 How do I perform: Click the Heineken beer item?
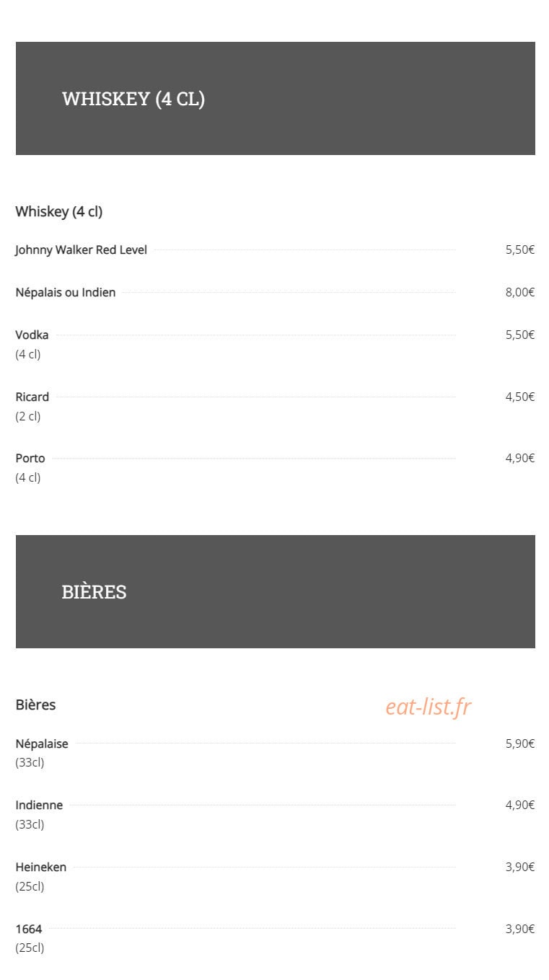point(40,867)
